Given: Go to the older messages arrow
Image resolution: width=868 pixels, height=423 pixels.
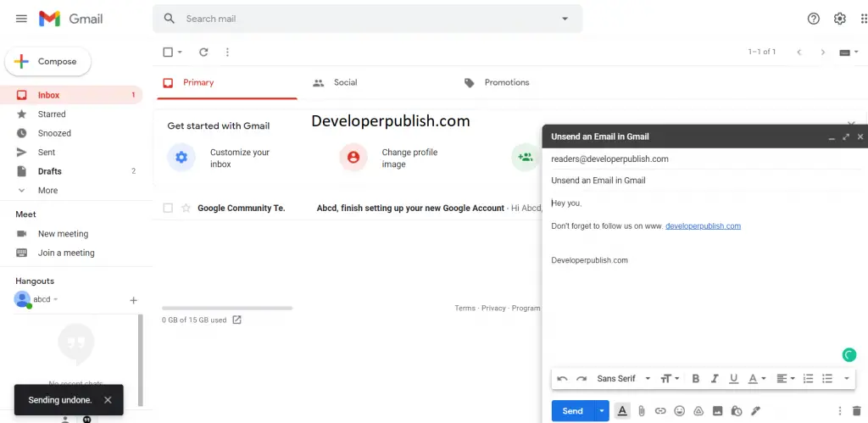Looking at the screenshot, I should click(822, 52).
